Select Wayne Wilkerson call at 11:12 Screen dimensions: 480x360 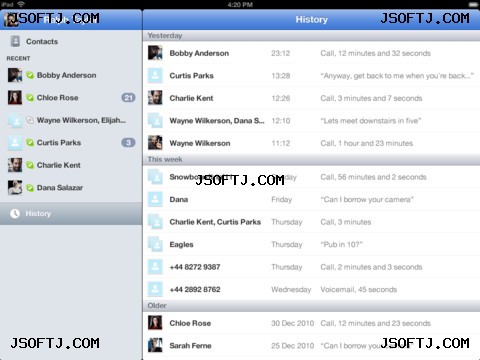pos(311,143)
